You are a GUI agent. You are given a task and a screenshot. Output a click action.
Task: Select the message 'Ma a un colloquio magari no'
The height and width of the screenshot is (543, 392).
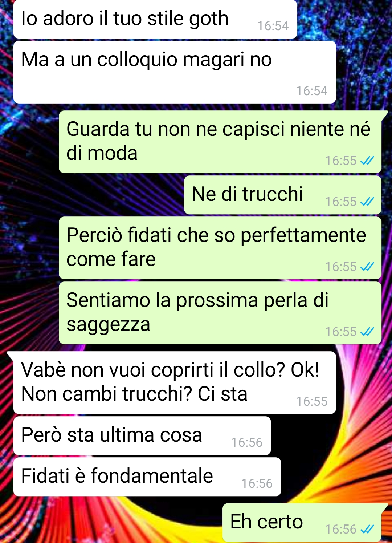[x=175, y=72]
